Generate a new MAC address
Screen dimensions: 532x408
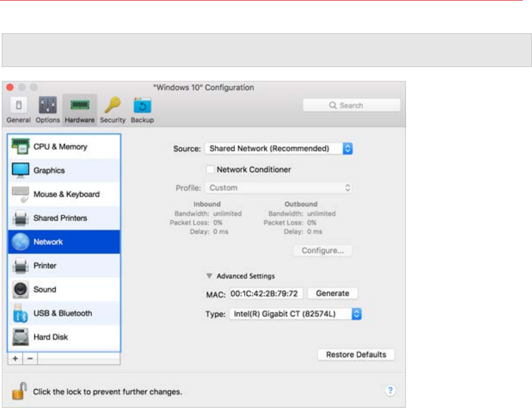tap(333, 293)
